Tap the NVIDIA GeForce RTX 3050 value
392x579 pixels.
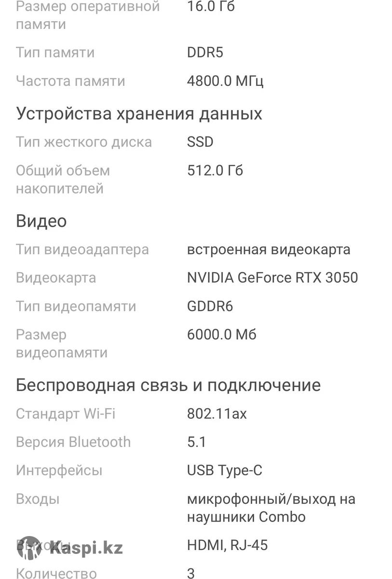point(272,278)
